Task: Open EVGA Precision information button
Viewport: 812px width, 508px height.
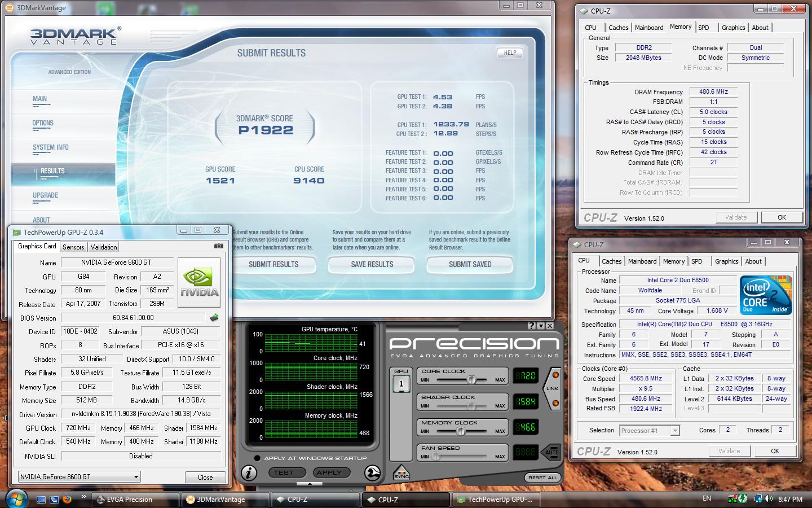Action: pyautogui.click(x=249, y=472)
